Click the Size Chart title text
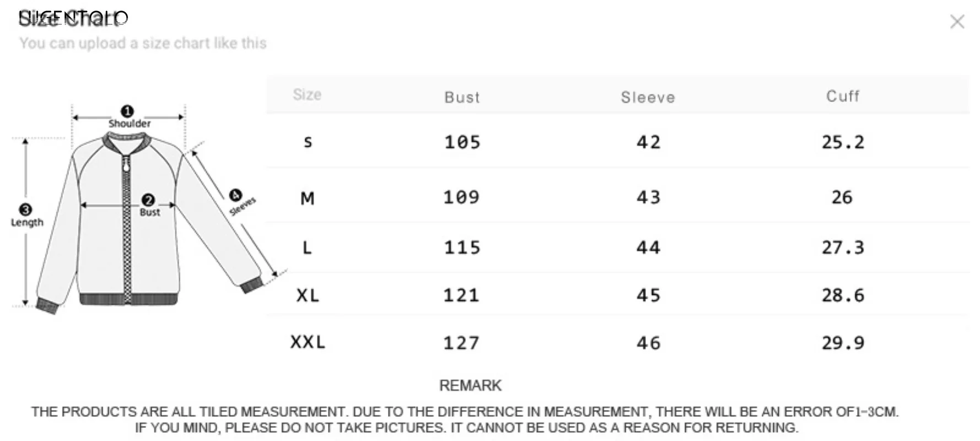 [x=73, y=19]
